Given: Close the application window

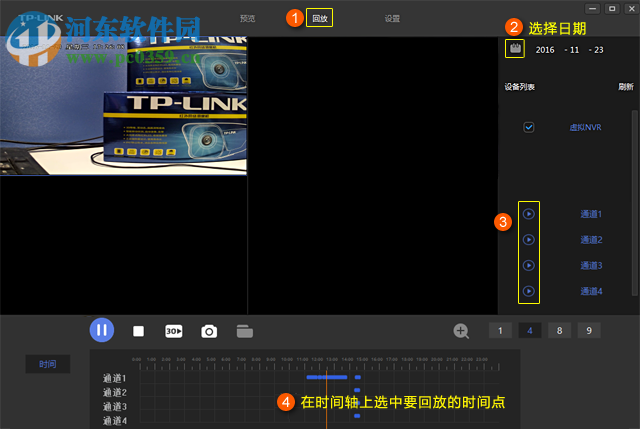Looking at the screenshot, I should [x=631, y=9].
